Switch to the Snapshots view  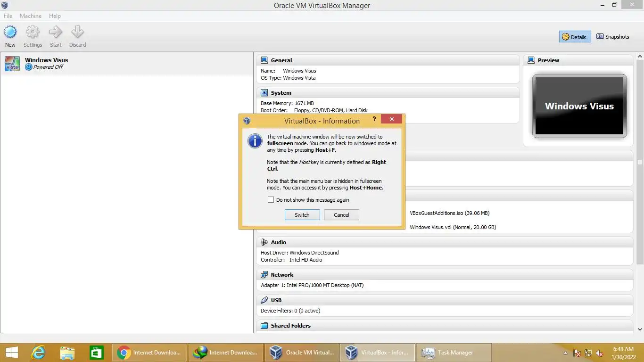tap(613, 37)
